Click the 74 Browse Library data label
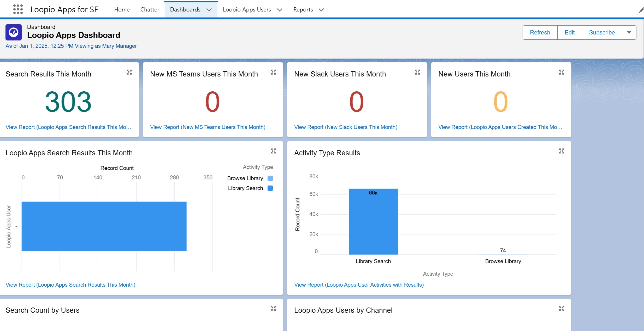This screenshot has height=331, width=644. pos(503,251)
